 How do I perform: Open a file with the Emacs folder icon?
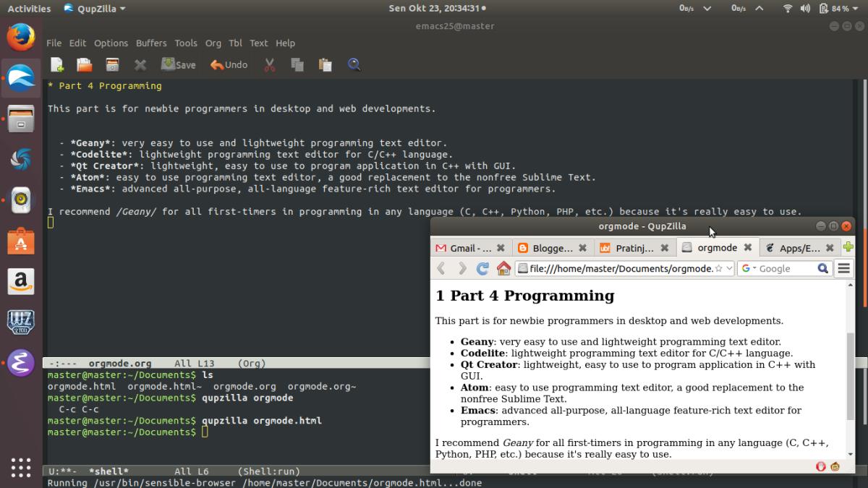84,65
